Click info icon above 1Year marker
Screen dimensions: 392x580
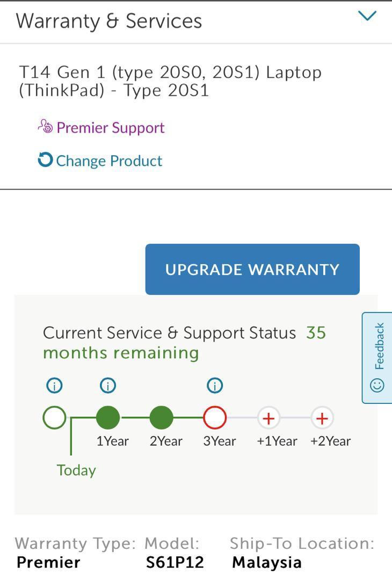coord(108,385)
